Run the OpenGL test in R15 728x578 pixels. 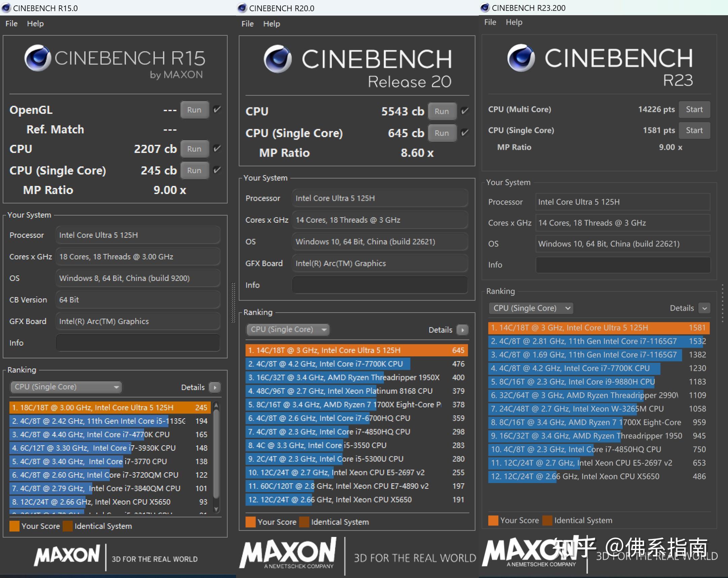click(195, 110)
